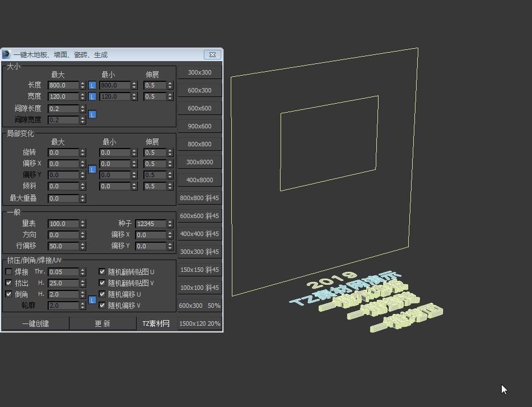Click the script dialog title bar icon
This screenshot has height=407, width=532.
7,54
